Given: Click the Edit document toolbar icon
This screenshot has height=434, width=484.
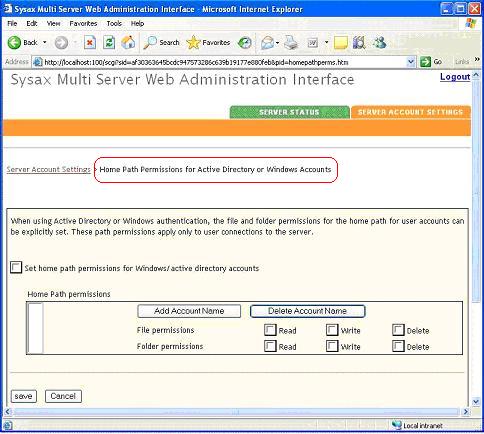Looking at the screenshot, I should click(x=312, y=43).
